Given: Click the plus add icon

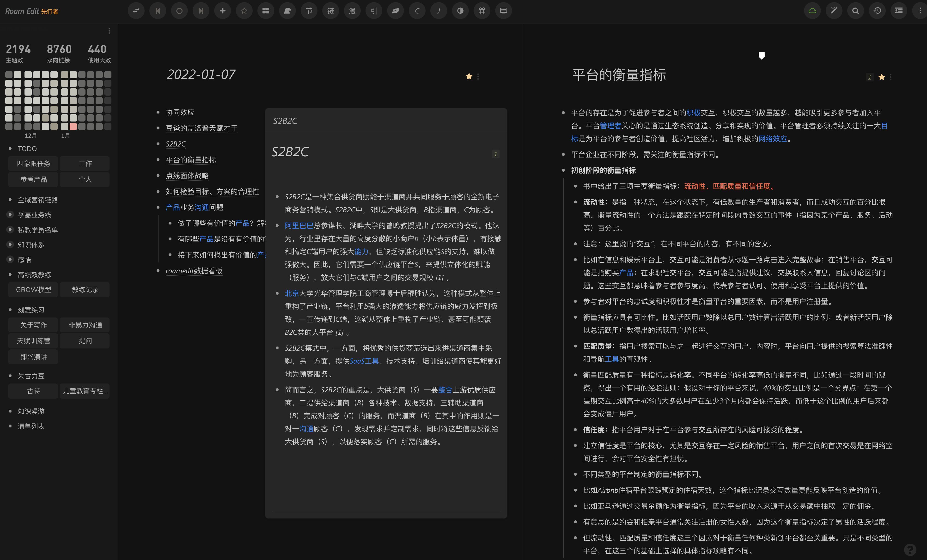Looking at the screenshot, I should (x=223, y=11).
